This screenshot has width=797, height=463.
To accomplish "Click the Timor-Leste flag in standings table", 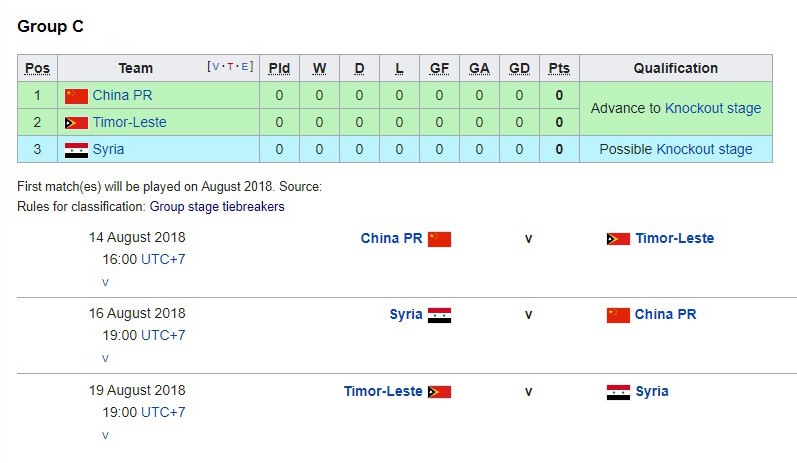I will click(76, 123).
